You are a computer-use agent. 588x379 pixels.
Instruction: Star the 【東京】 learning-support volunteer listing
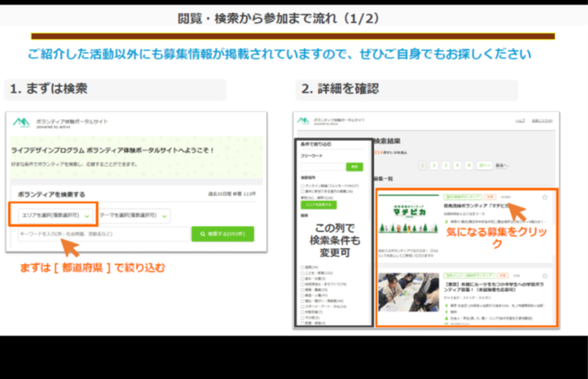[x=545, y=276]
